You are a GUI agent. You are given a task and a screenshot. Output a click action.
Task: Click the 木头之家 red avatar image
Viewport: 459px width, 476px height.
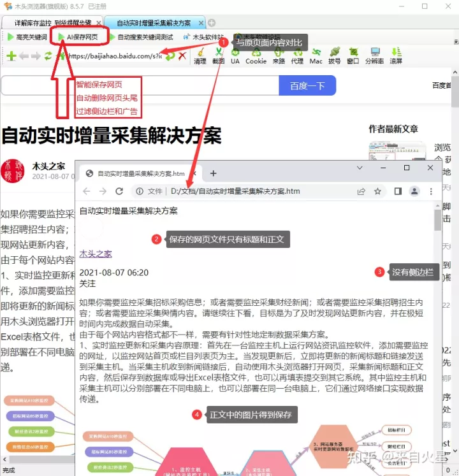point(12,171)
